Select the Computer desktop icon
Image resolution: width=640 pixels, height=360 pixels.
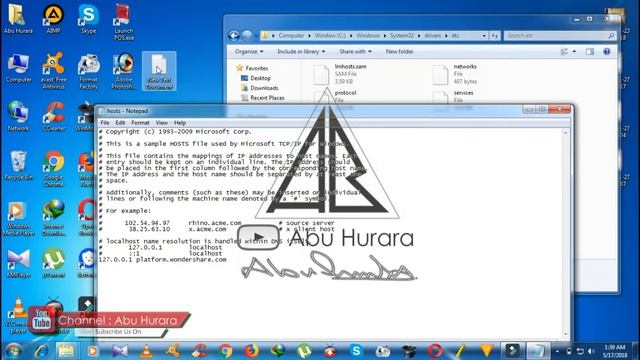[x=18, y=68]
